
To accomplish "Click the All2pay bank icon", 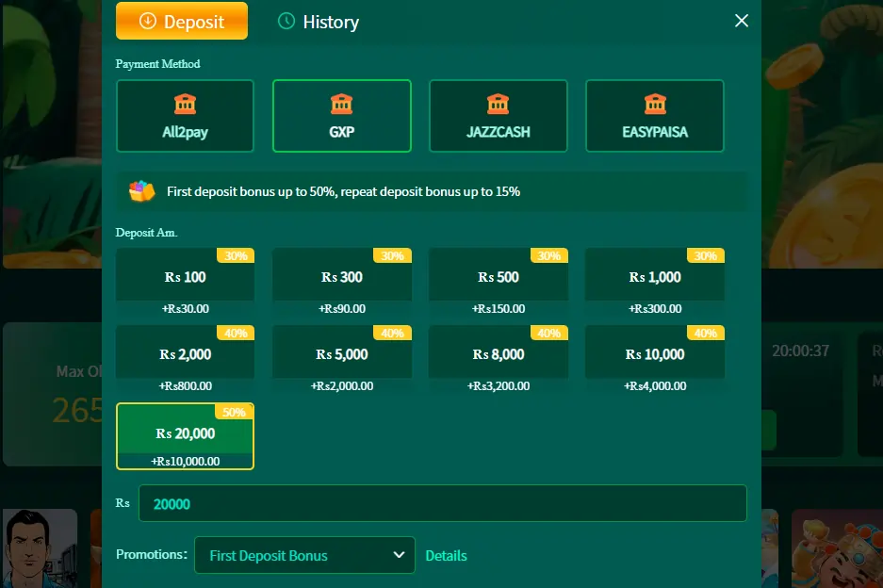I will pyautogui.click(x=185, y=106).
